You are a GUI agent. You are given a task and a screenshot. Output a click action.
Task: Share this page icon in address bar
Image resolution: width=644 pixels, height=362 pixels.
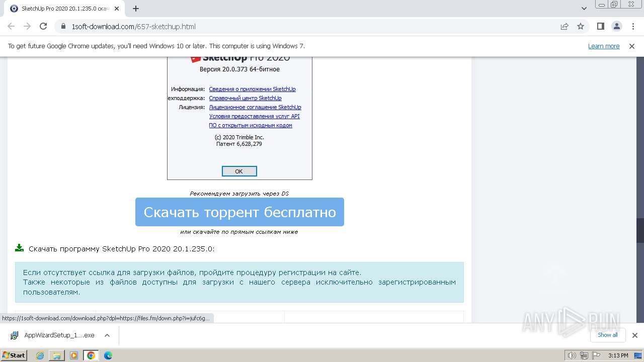pos(565,26)
